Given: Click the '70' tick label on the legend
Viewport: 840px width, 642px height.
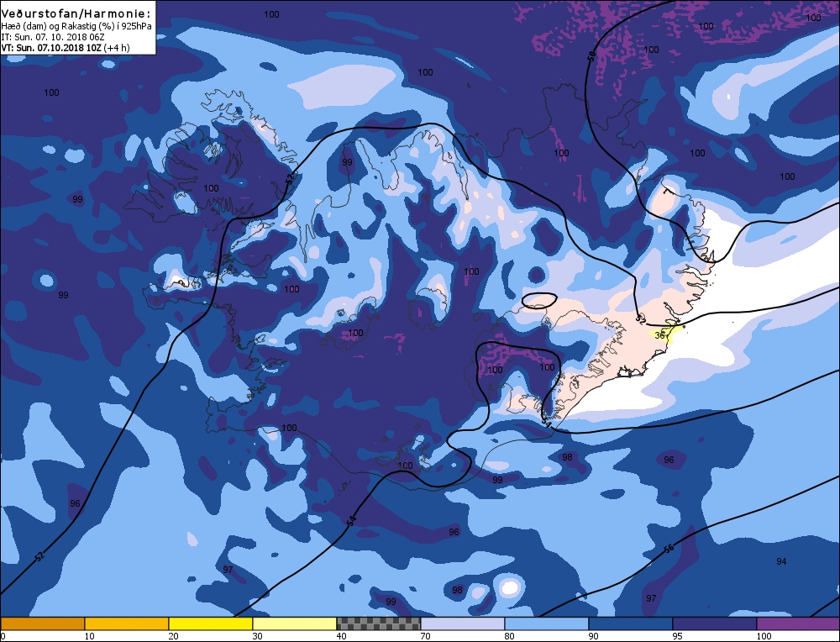Looking at the screenshot, I should (x=425, y=636).
